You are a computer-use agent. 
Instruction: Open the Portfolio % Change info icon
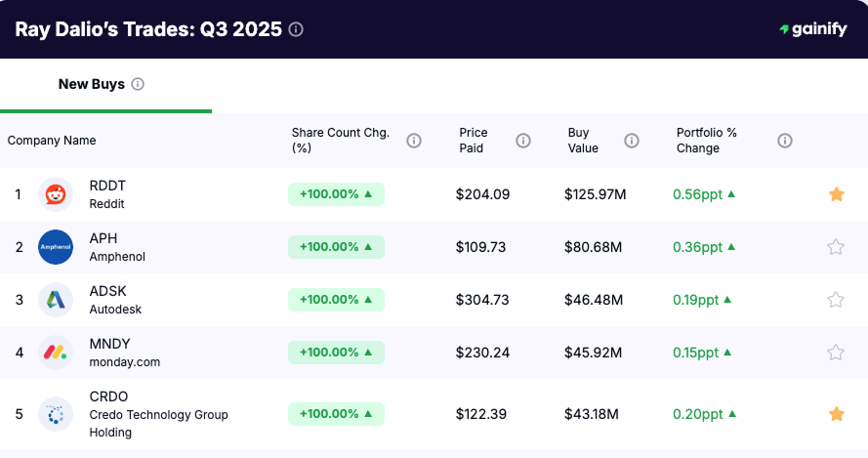(784, 141)
